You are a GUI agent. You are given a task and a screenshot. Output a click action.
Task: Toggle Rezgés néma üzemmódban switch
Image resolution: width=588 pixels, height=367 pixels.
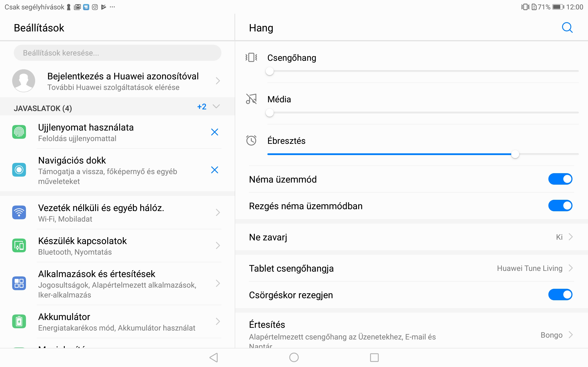coord(560,206)
